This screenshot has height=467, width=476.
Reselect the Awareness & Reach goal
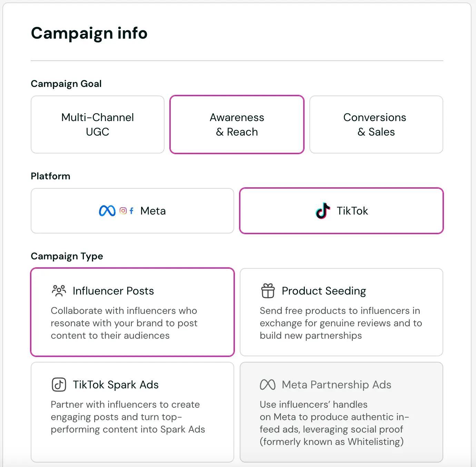pyautogui.click(x=237, y=125)
